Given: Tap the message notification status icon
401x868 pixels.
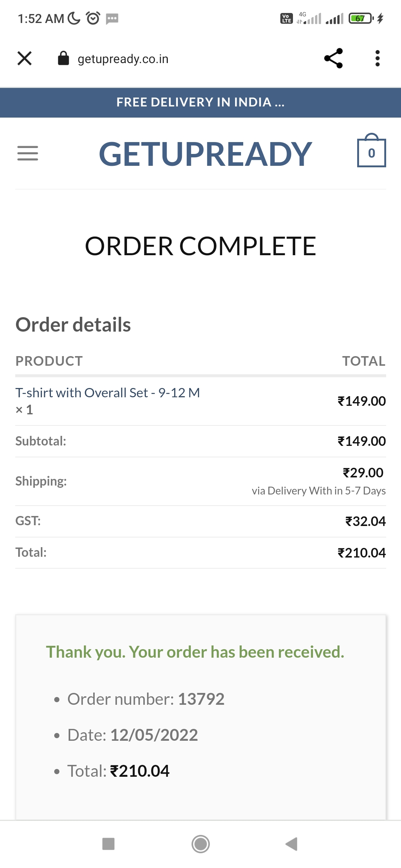Looking at the screenshot, I should click(112, 18).
